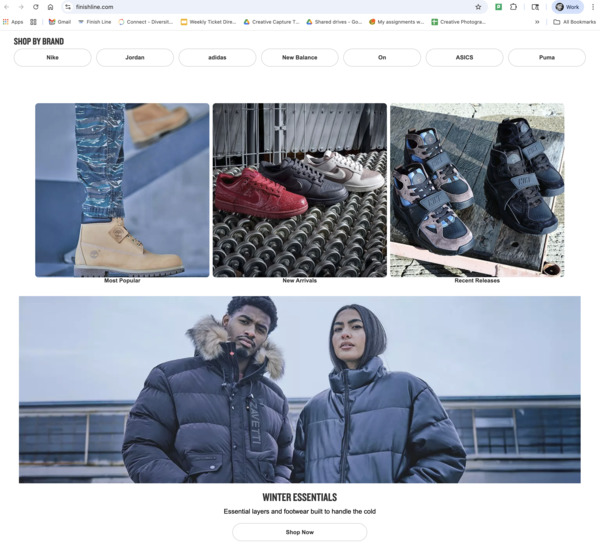
Task: Open the Creative Capture T... bookmark
Action: [x=271, y=22]
